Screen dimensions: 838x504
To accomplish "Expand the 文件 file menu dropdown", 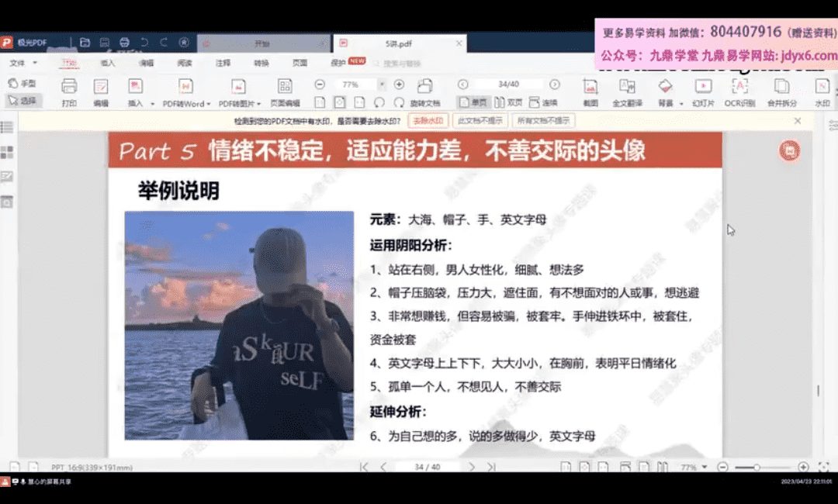I will [33, 63].
